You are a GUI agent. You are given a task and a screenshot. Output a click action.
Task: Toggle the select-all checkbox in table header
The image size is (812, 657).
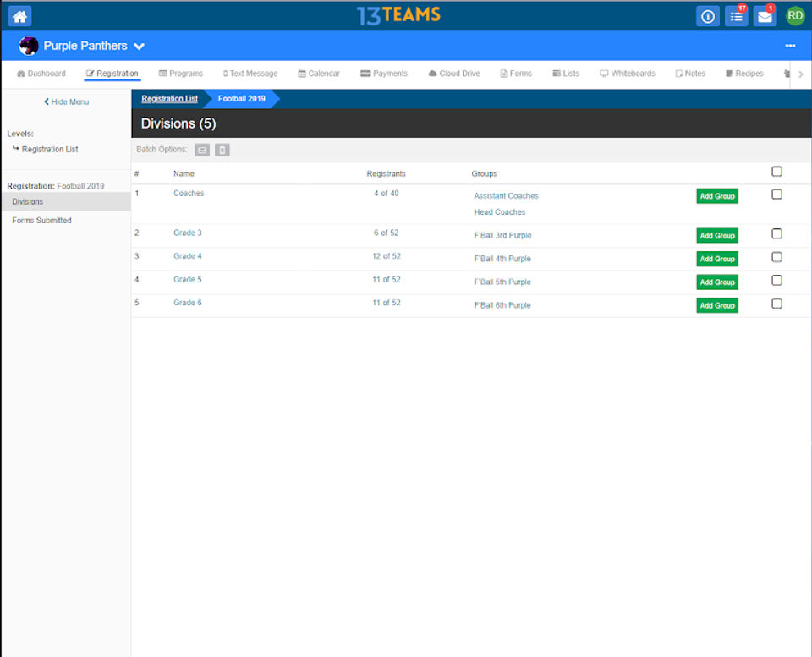(776, 172)
